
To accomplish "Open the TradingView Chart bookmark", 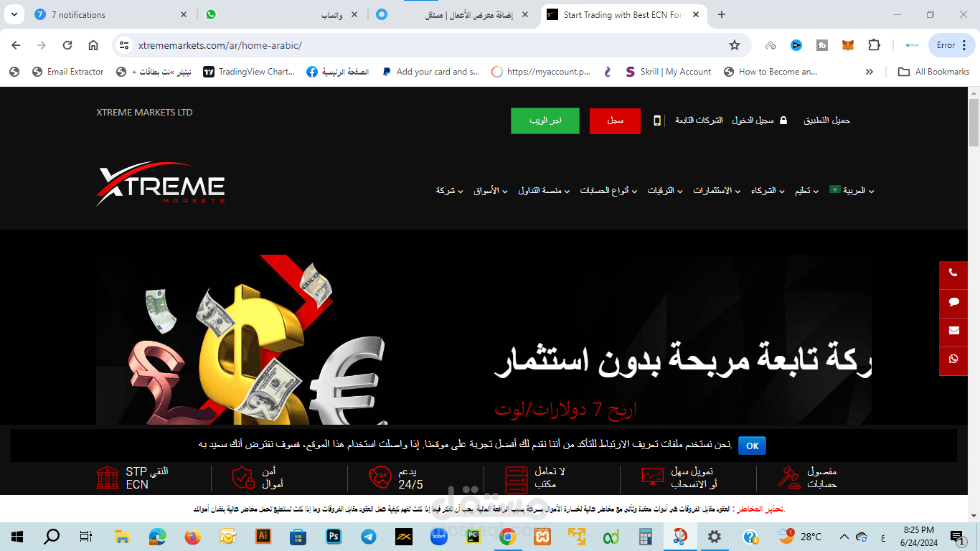I will 249,72.
